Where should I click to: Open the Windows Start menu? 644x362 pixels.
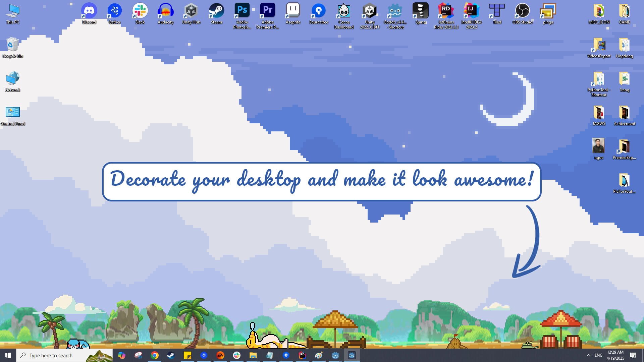click(x=7, y=355)
